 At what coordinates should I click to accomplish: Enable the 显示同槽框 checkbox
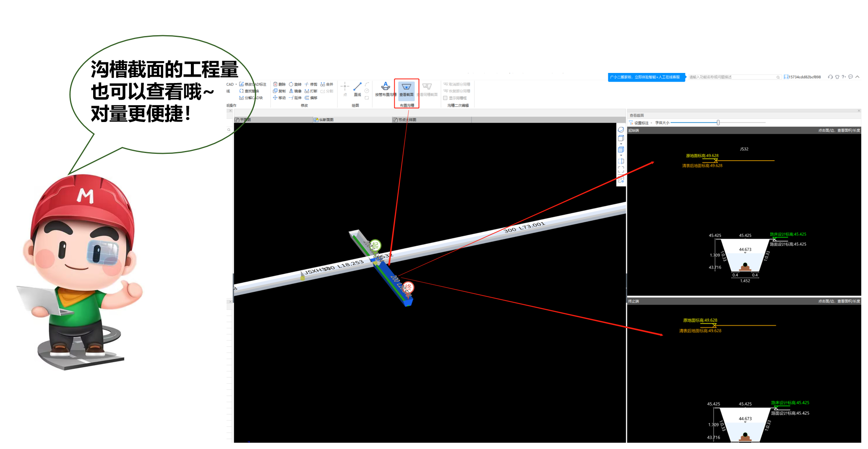pos(446,98)
